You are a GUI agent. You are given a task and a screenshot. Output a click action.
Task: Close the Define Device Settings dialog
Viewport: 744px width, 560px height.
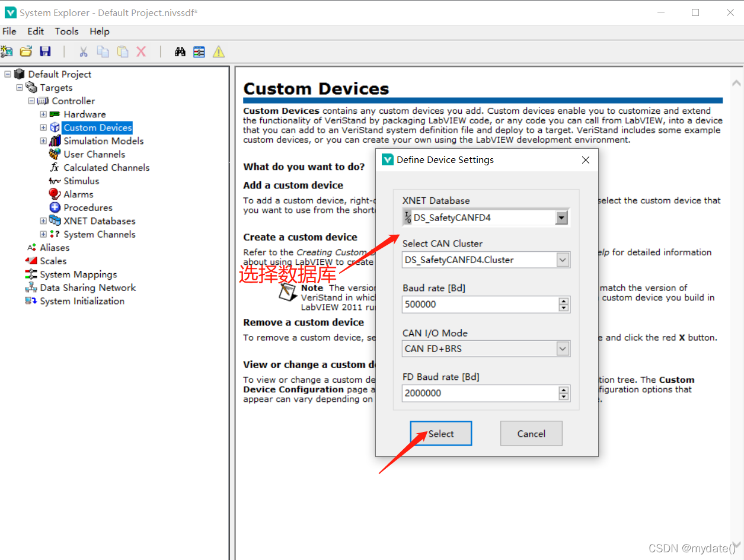(x=586, y=160)
